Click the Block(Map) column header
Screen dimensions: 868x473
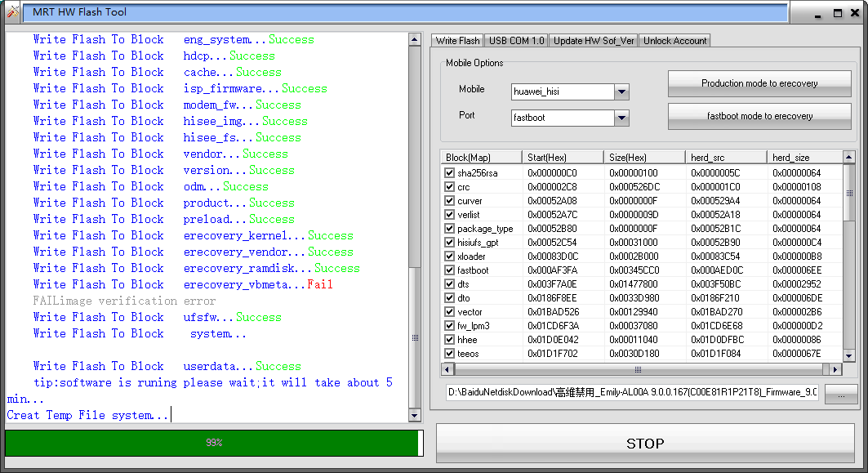click(x=481, y=158)
